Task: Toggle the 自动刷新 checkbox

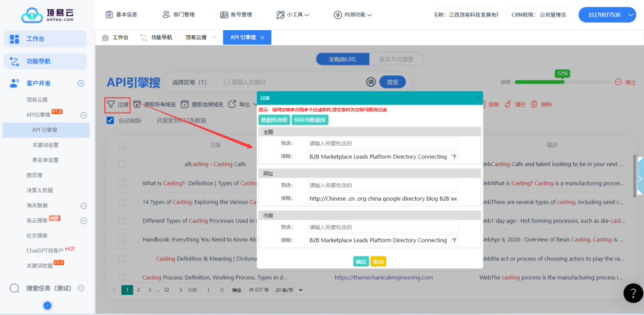Action: click(x=111, y=120)
